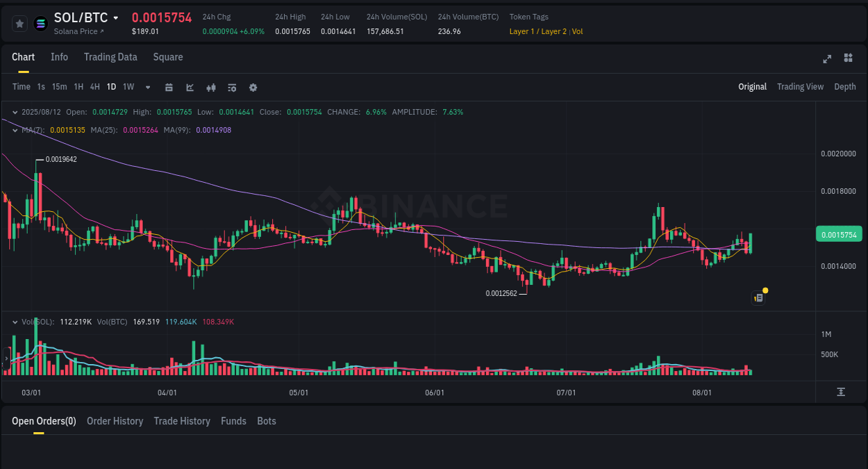Jump to latest candle with scroll-end icon

click(x=841, y=392)
